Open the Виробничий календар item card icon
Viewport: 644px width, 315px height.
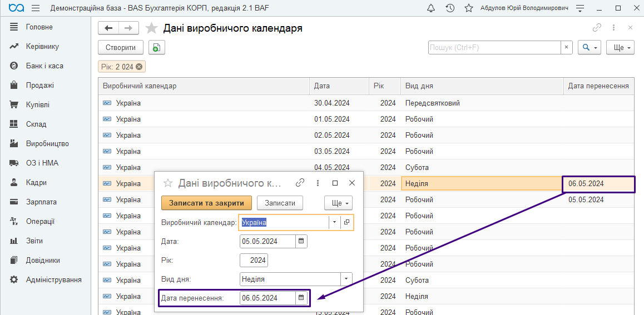tap(346, 222)
